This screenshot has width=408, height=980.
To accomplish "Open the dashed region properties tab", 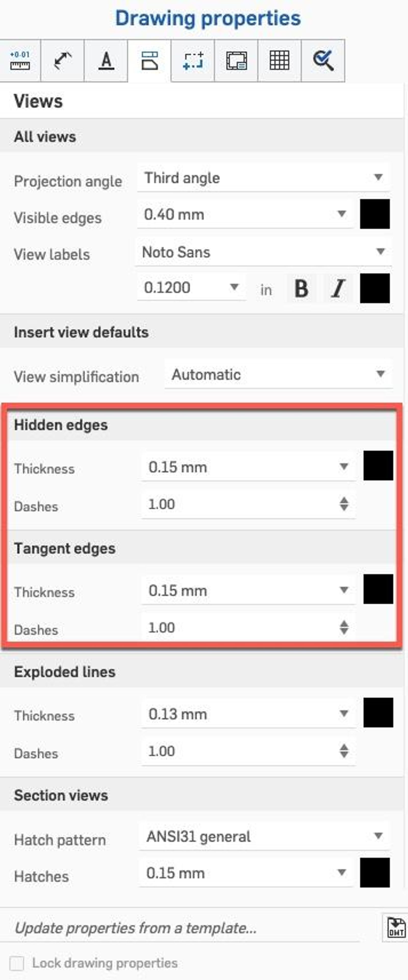I will 193,60.
